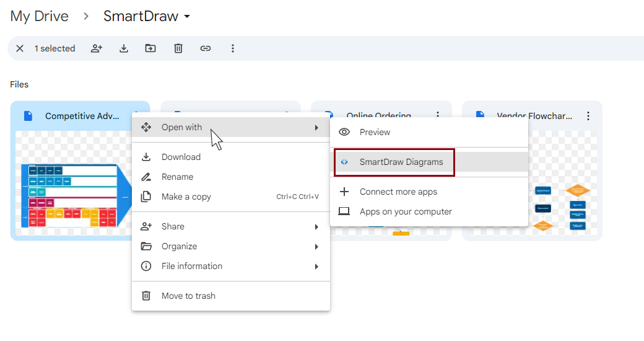Expand the Share submenu
This screenshot has width=644, height=341.
click(231, 227)
